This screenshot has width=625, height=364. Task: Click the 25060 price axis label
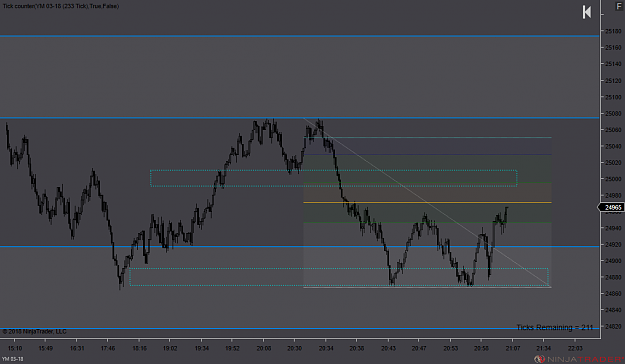(613, 130)
